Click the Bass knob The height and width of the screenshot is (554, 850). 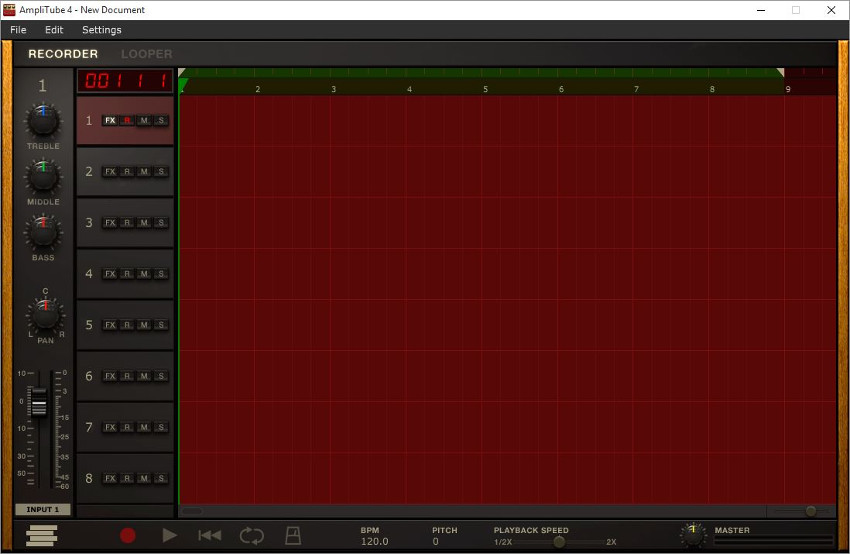(x=43, y=232)
